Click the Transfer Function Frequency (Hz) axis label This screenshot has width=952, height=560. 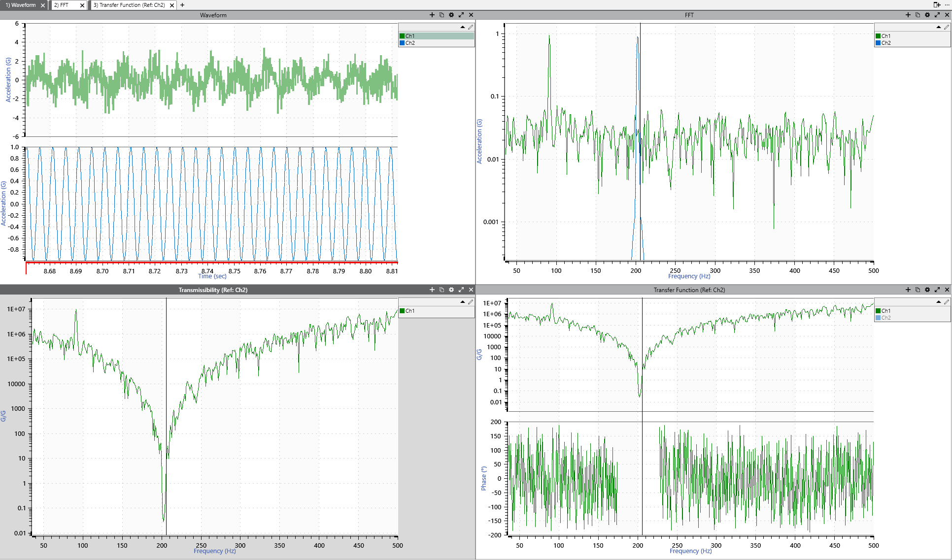[691, 551]
